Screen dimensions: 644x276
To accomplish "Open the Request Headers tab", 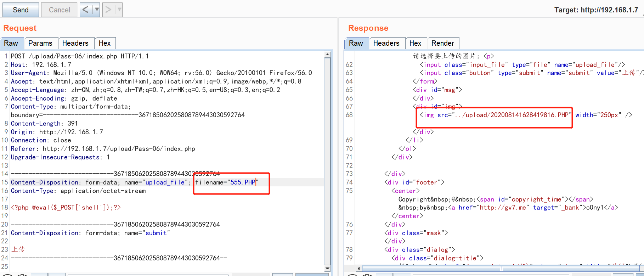I will pos(75,43).
